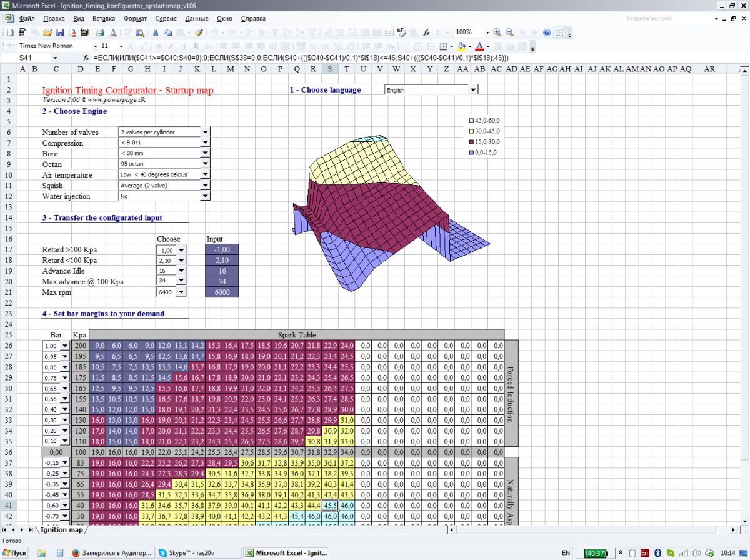This screenshot has width=750, height=560.
Task: Click the New workbook icon
Action: (x=10, y=32)
